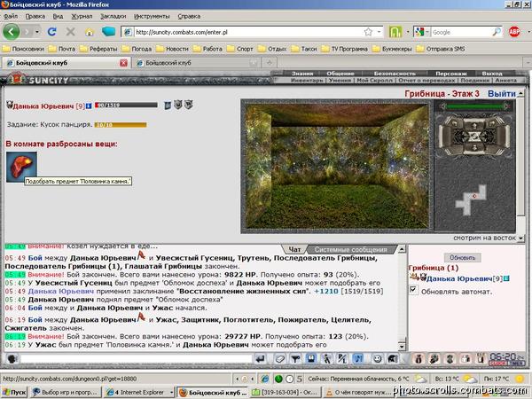The image size is (532, 399).
Task: Click the walking figure icon in chat bar
Action: coord(326,358)
